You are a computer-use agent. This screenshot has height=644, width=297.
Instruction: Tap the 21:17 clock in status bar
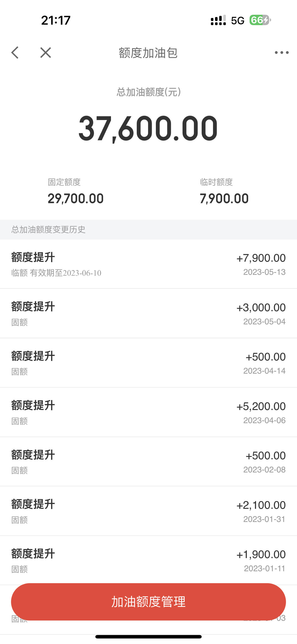click(x=56, y=20)
